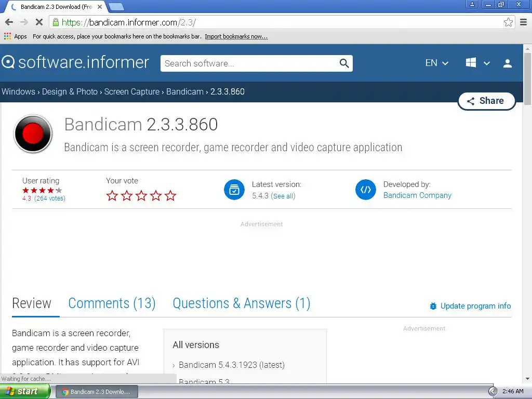Open the Chrome hamburger menu
532x399 pixels.
524,22
